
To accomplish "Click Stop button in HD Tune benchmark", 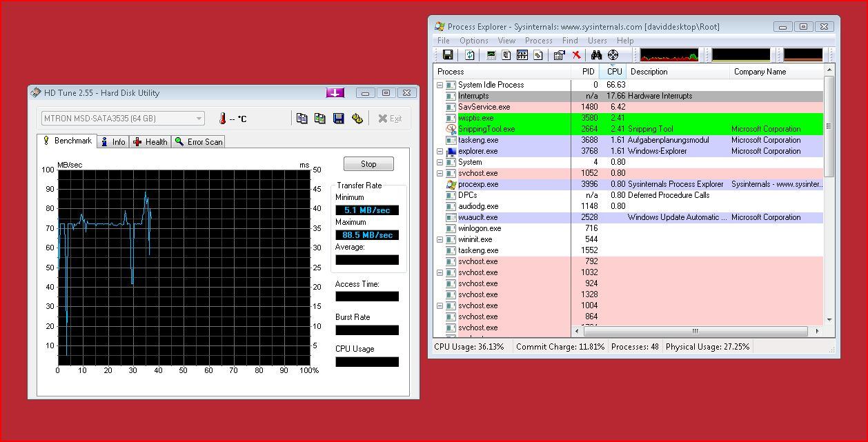I will tap(368, 164).
